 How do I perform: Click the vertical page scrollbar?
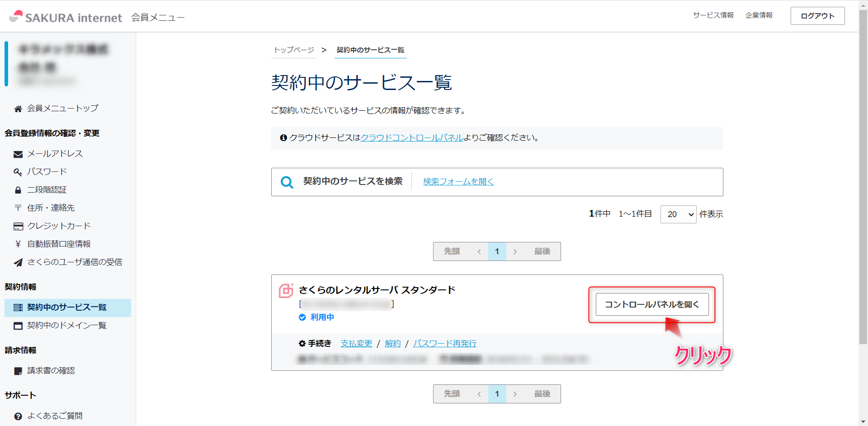click(x=863, y=181)
